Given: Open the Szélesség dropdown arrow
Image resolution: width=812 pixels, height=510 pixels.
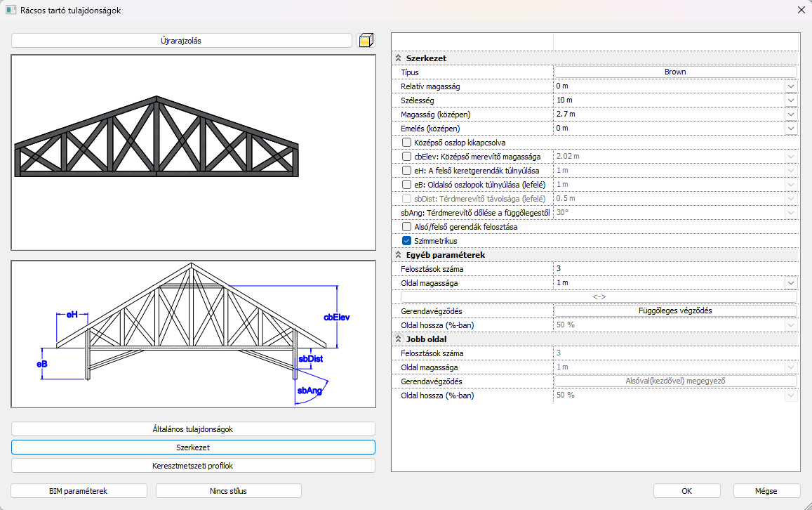Looking at the screenshot, I should (791, 100).
